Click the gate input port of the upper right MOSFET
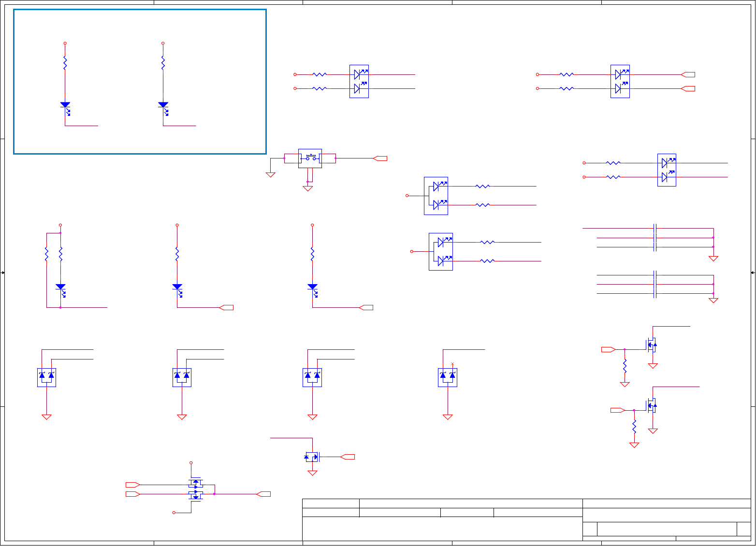 (609, 349)
